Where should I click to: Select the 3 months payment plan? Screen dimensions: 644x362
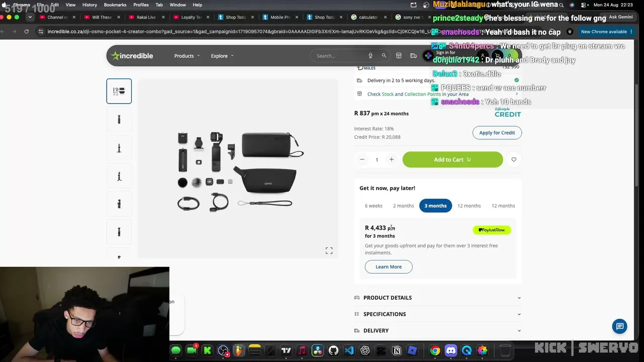(x=436, y=206)
